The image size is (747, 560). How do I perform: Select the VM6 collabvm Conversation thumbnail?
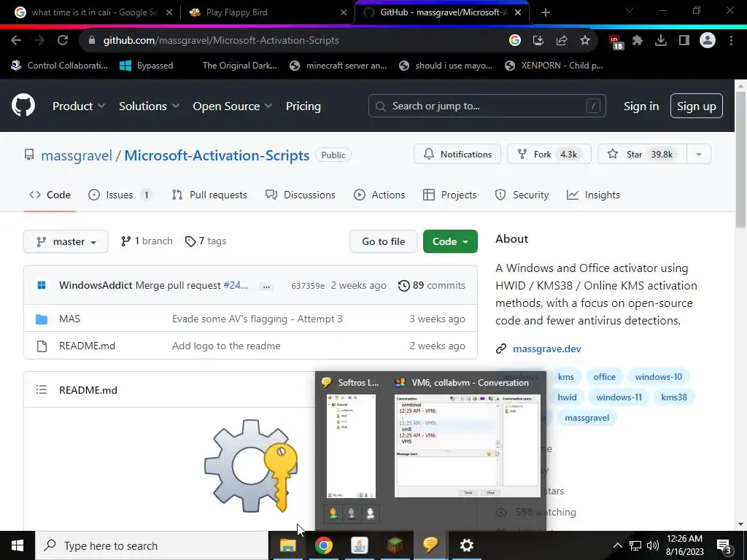click(468, 446)
